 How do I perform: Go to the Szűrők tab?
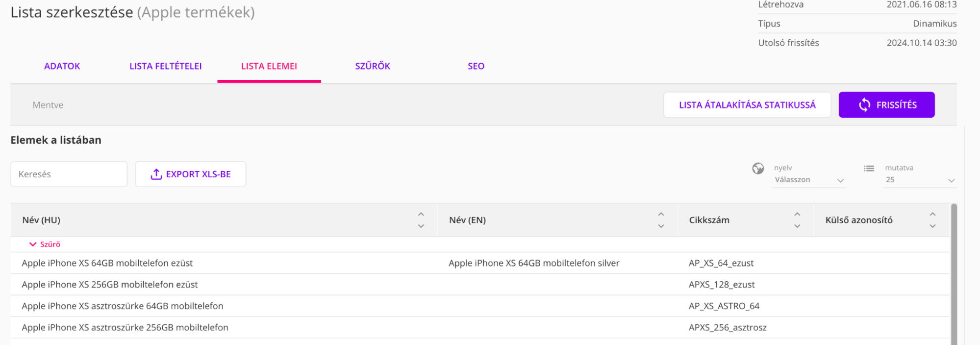point(373,66)
